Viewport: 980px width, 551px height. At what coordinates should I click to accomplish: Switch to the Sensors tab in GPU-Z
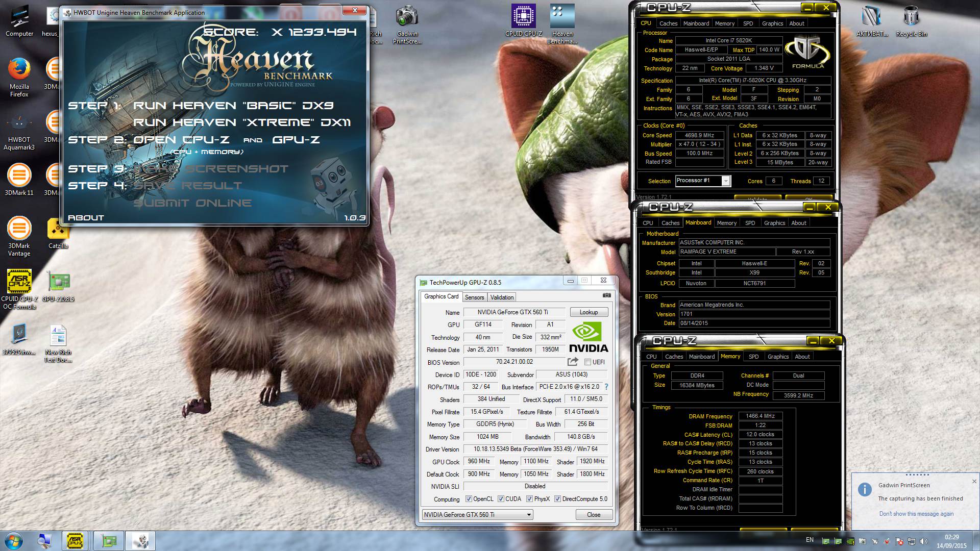click(x=474, y=297)
